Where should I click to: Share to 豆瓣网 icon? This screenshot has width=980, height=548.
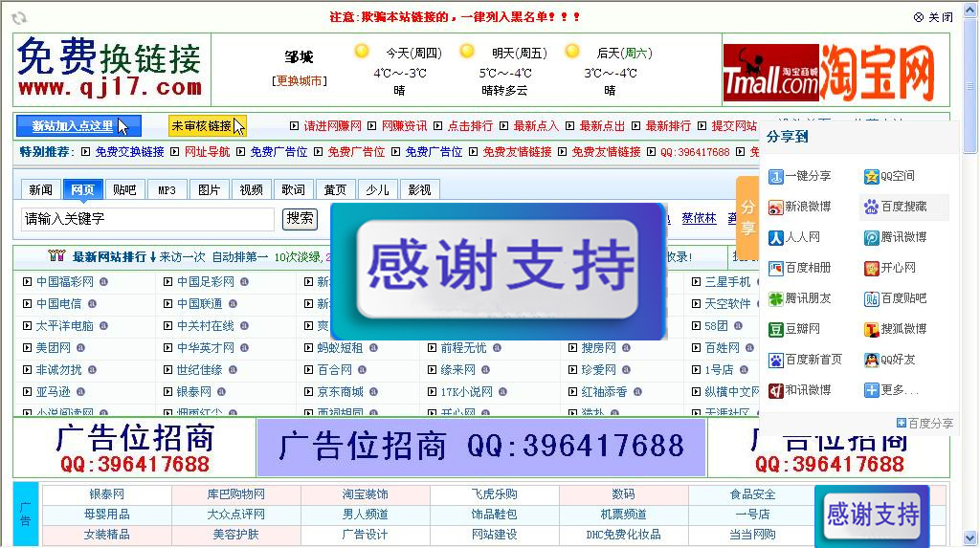pos(775,330)
